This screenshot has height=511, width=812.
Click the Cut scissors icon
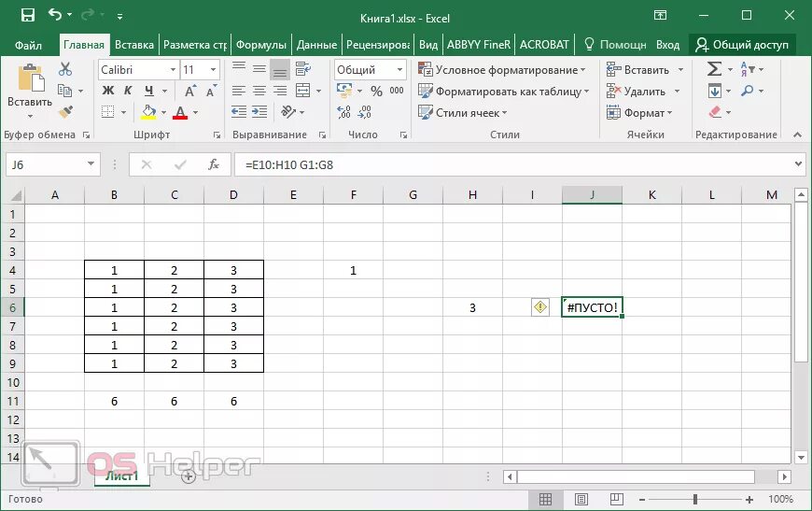tap(65, 69)
